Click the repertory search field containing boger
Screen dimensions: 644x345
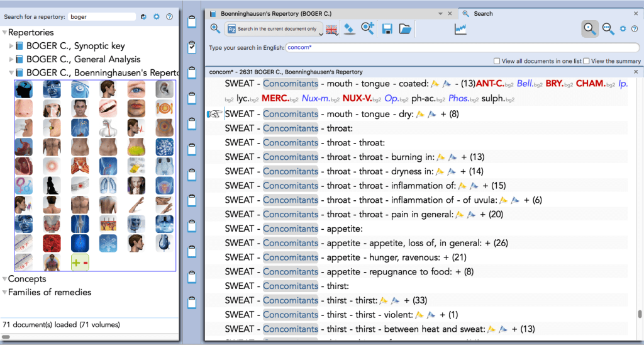101,17
